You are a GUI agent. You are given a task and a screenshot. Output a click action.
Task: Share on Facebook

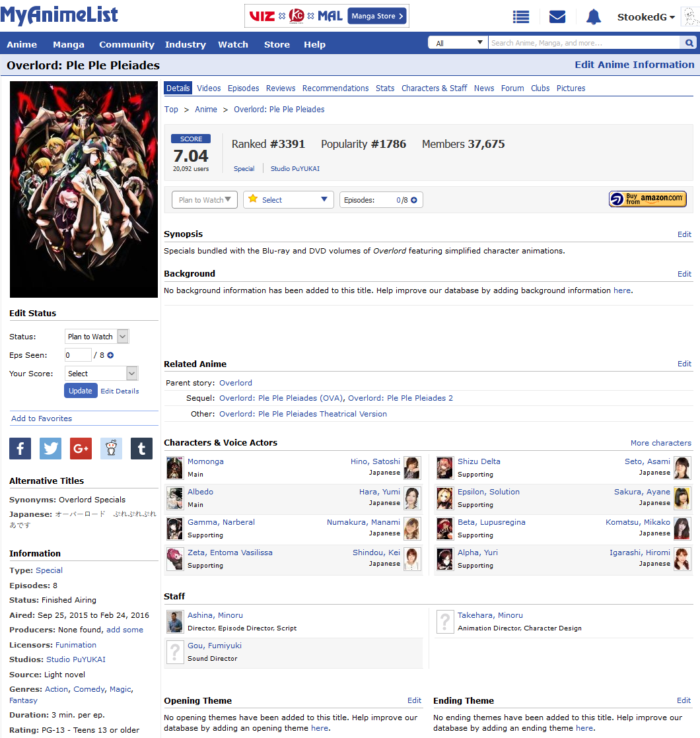click(20, 448)
